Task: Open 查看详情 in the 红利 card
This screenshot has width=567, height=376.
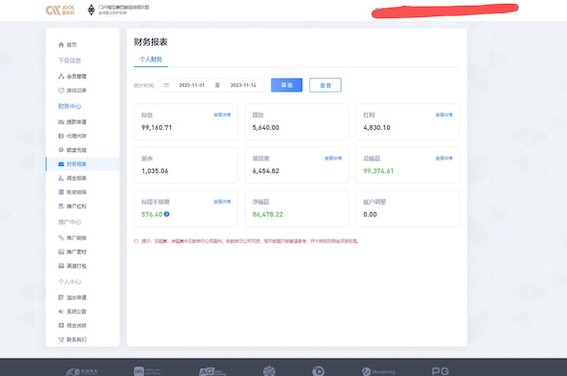Action: (444, 115)
